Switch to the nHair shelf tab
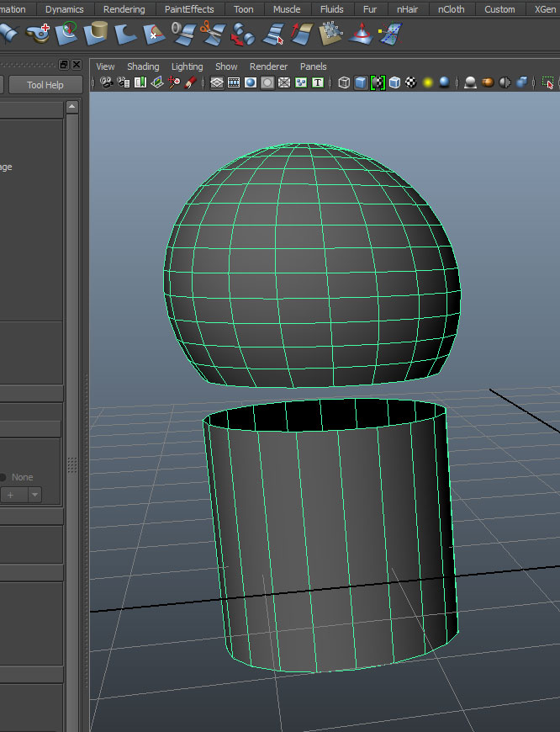This screenshot has width=560, height=732. click(x=408, y=9)
